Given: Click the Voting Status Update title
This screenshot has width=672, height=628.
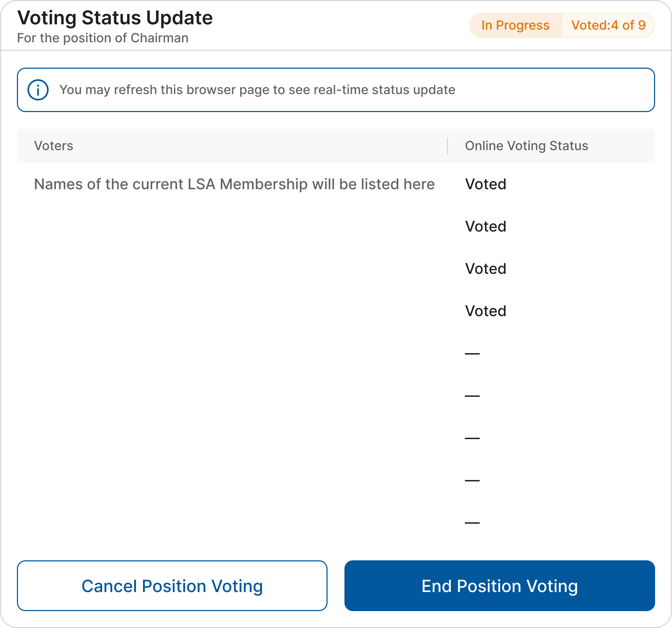Looking at the screenshot, I should [115, 18].
